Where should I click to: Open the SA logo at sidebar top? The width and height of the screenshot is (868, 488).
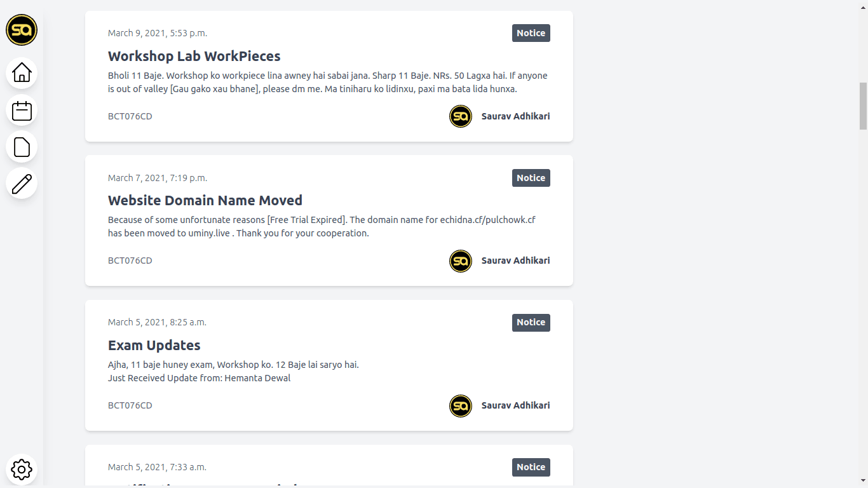(22, 30)
